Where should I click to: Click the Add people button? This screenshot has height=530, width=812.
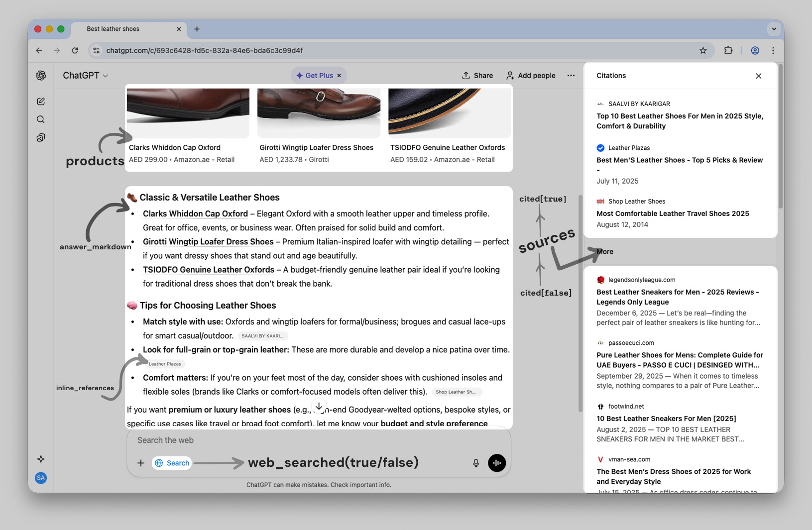pos(530,75)
